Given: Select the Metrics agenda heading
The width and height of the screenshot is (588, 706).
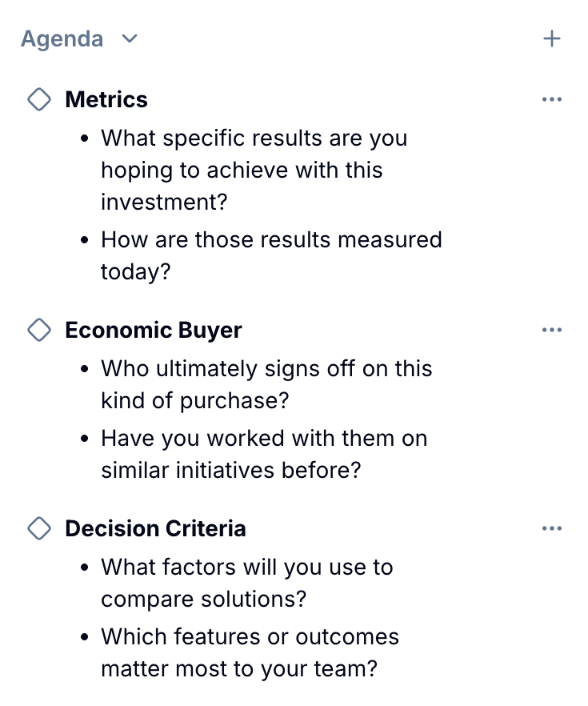Looking at the screenshot, I should pyautogui.click(x=106, y=99).
